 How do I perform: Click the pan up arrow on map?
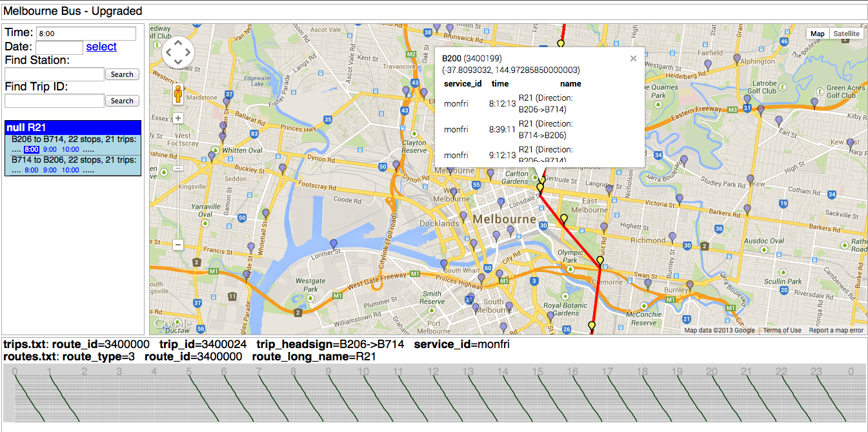pyautogui.click(x=177, y=43)
